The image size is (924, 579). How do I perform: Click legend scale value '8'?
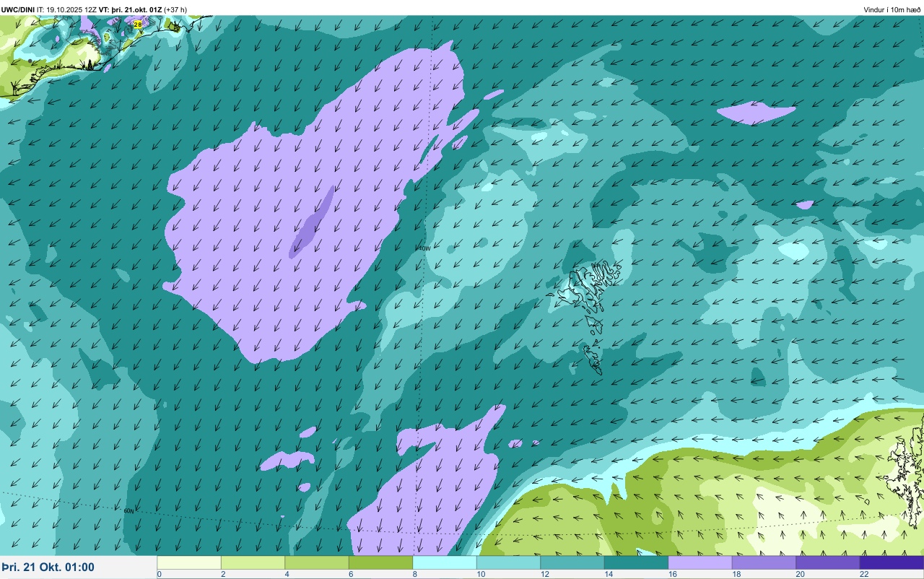(414, 574)
